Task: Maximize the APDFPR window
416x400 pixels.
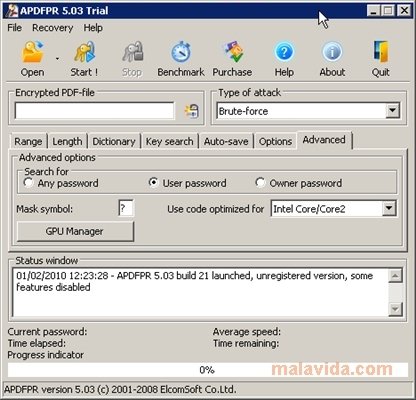Action: coord(388,11)
